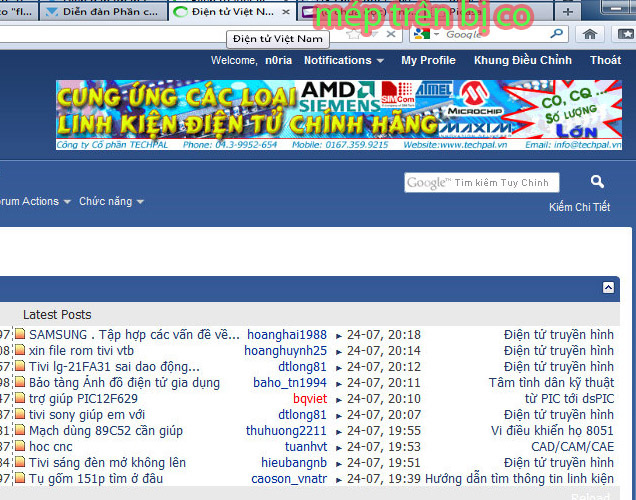
Task: Open forum từ PIC tới dsPIC
Action: coord(569,399)
